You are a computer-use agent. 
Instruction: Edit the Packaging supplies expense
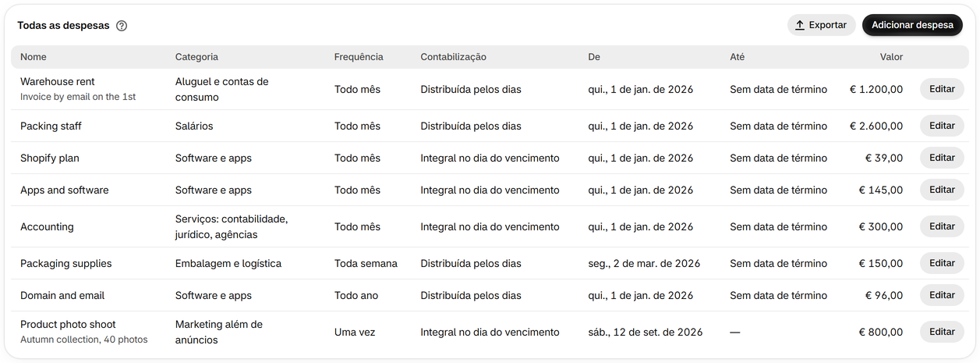tap(942, 263)
